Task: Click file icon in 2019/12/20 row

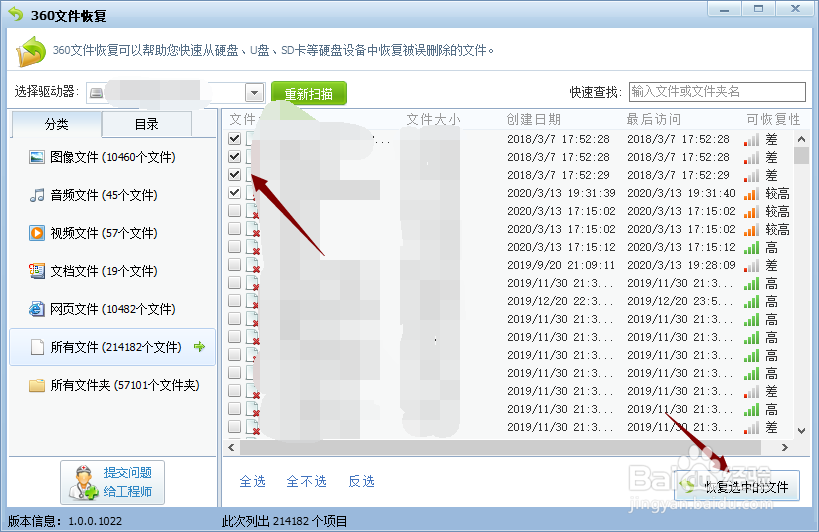Action: pyautogui.click(x=253, y=301)
